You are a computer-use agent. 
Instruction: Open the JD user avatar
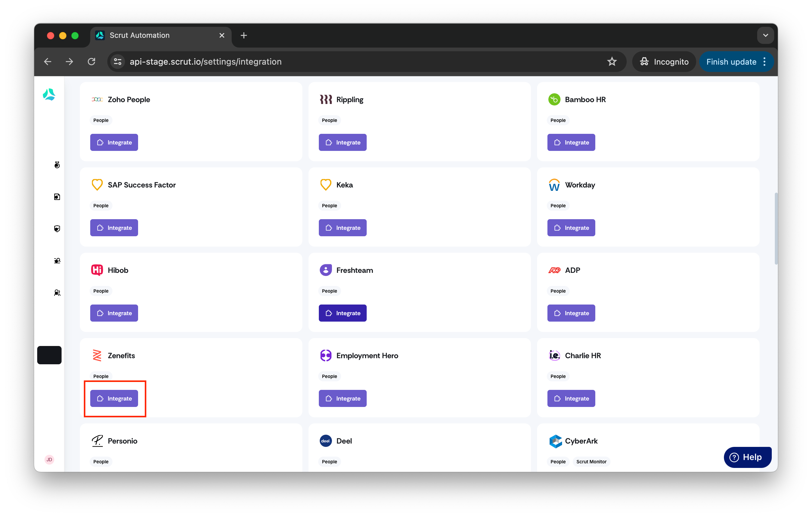pyautogui.click(x=49, y=459)
